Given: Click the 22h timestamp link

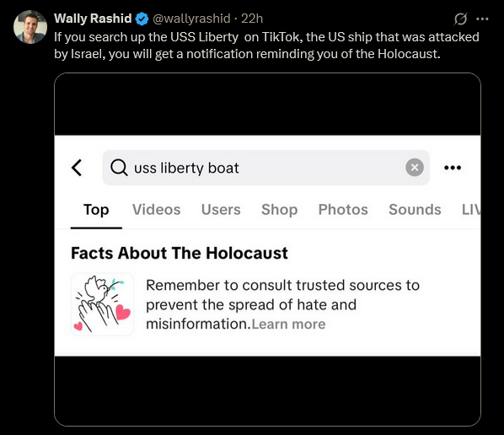Looking at the screenshot, I should coord(252,19).
